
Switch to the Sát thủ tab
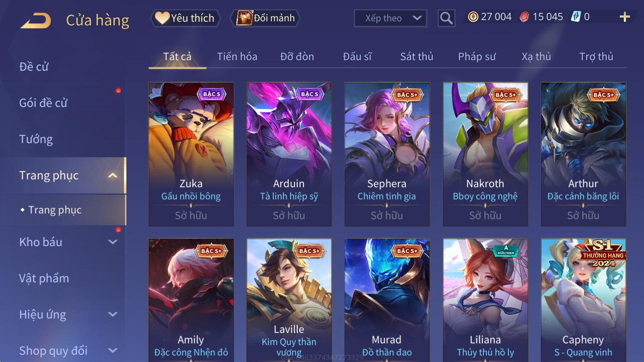[417, 57]
